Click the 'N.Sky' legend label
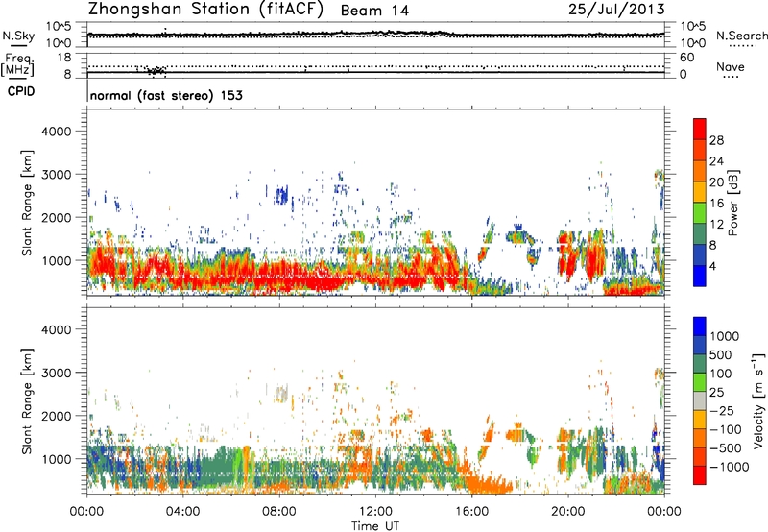This screenshot has width=768, height=532. tap(18, 36)
